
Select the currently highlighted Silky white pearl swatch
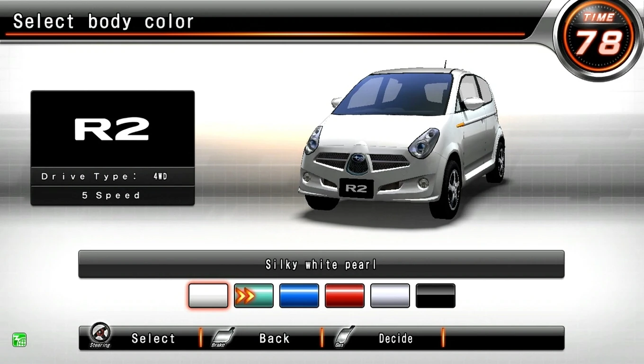click(208, 296)
